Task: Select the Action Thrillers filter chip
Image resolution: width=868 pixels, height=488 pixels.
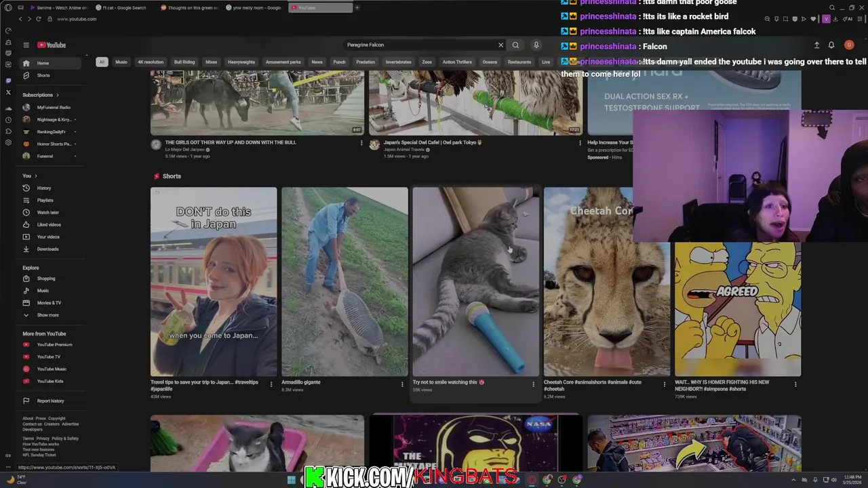Action: [x=457, y=62]
